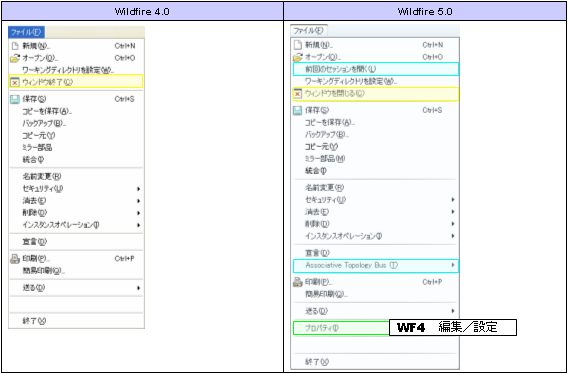
Task: Click the 新規 page icon in Wildfire 4.0 menu
Action: click(15, 46)
